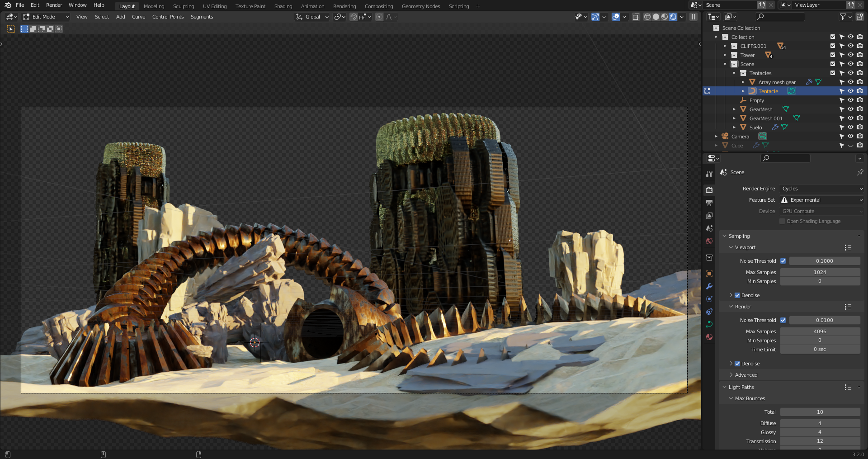Image resolution: width=868 pixels, height=459 pixels.
Task: Pause the viewport render preview
Action: 693,17
